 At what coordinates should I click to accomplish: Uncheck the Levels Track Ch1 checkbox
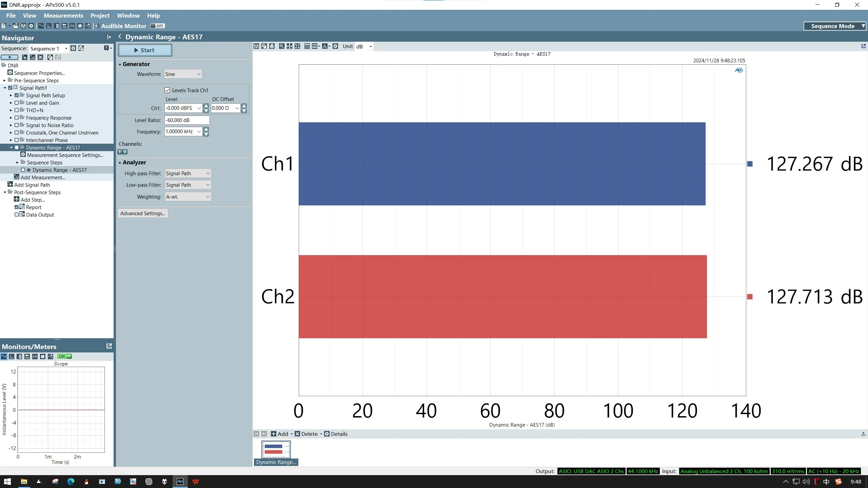click(167, 90)
